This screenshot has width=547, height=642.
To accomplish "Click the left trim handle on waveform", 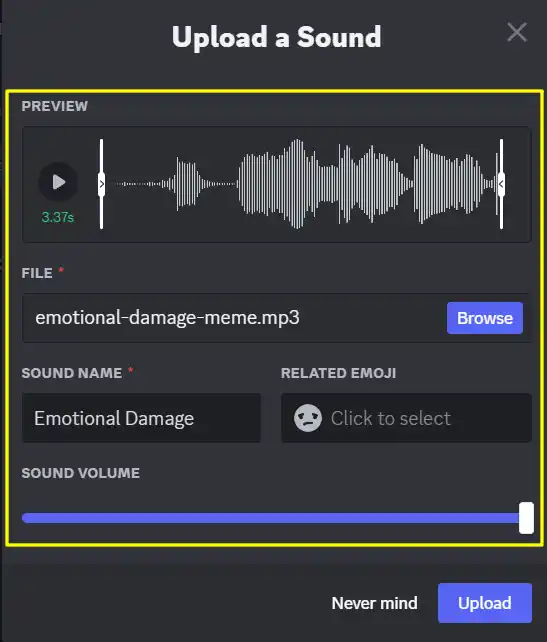I will click(x=102, y=184).
